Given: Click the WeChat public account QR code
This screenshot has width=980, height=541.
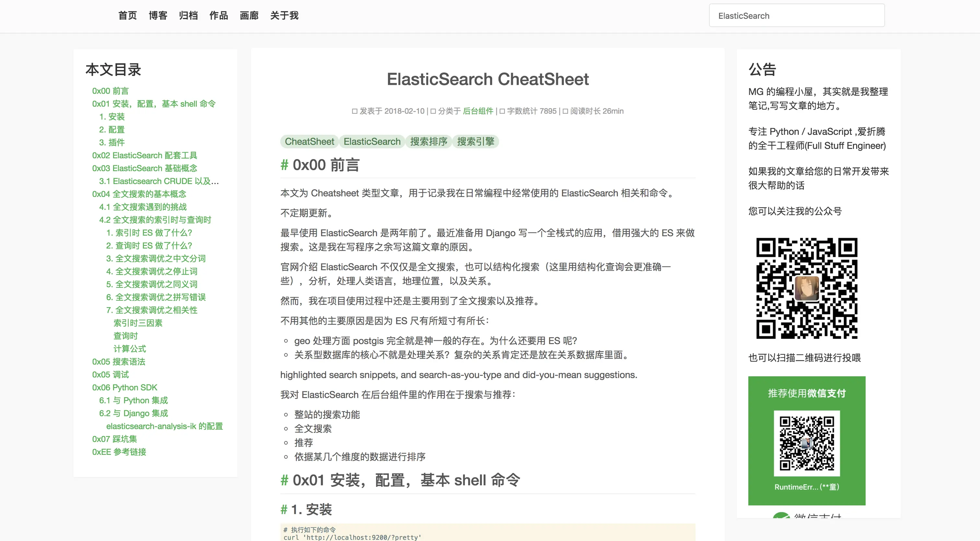Looking at the screenshot, I should 807,288.
